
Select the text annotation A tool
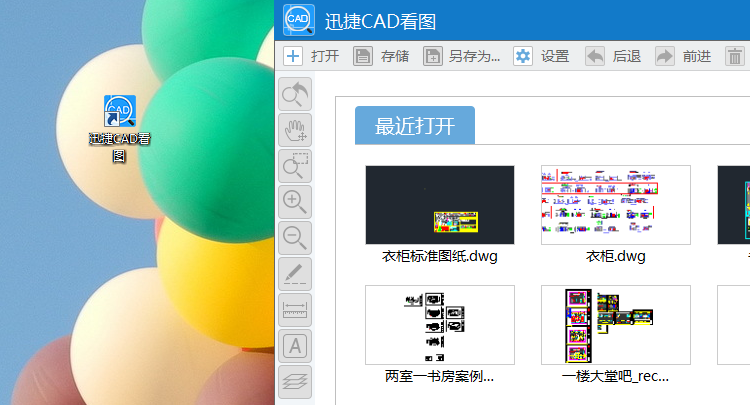pyautogui.click(x=295, y=346)
